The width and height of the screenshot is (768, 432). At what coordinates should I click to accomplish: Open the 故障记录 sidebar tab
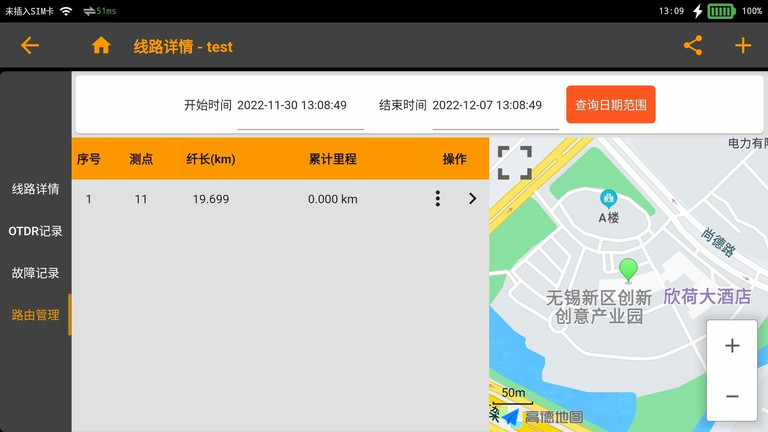pos(35,273)
